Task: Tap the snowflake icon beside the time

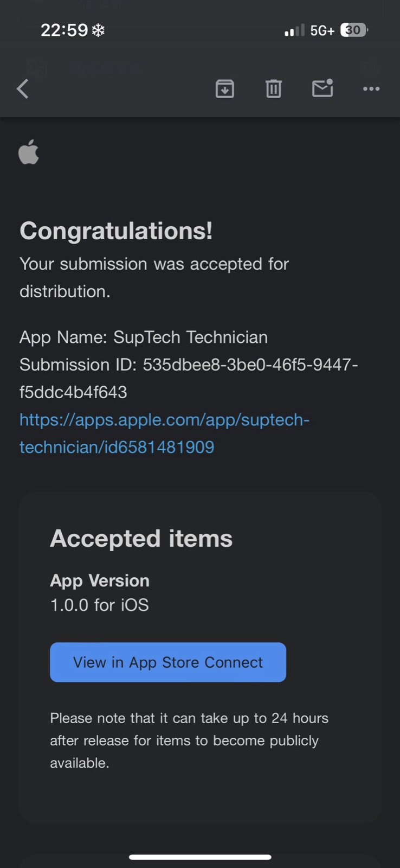Action: (x=98, y=30)
